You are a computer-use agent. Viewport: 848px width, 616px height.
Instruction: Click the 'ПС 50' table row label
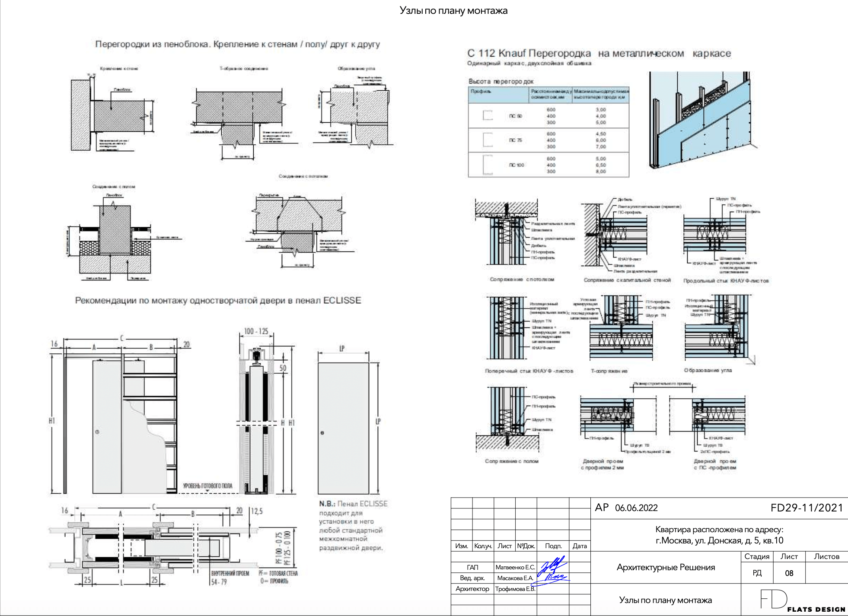coord(516,116)
